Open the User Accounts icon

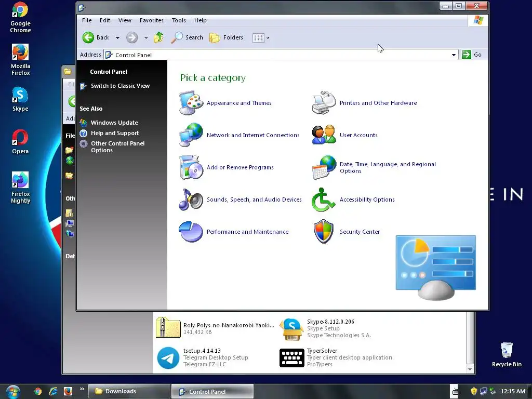pyautogui.click(x=324, y=135)
